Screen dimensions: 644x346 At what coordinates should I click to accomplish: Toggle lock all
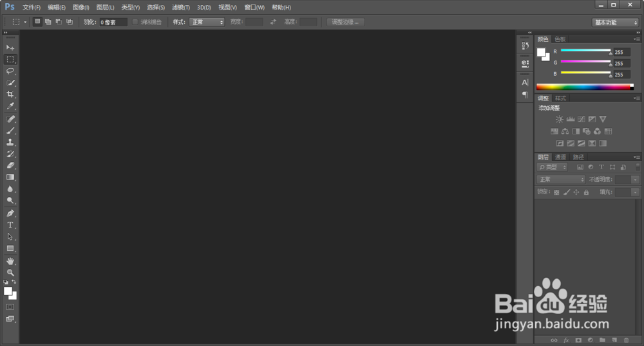tap(586, 192)
